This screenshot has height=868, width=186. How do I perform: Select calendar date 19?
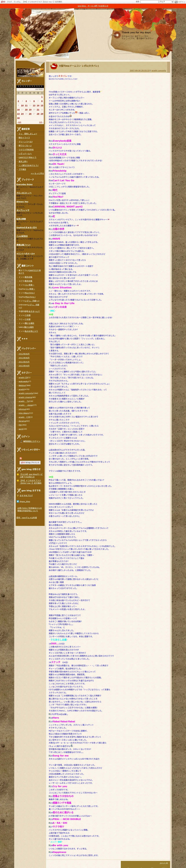(30, 110)
